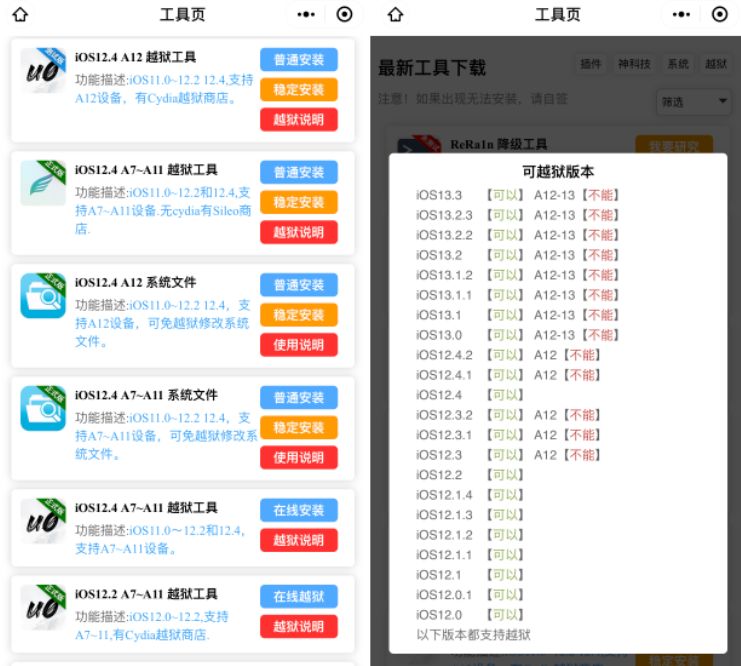The image size is (741, 666).
Task: Click ReRa1n 降级工具 title text
Action: pos(499,144)
